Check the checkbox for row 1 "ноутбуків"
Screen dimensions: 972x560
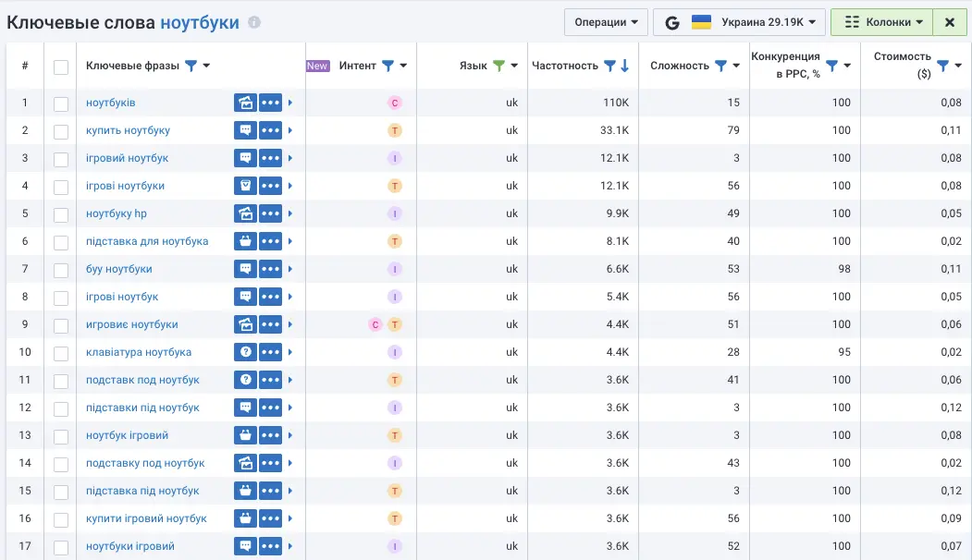click(60, 103)
